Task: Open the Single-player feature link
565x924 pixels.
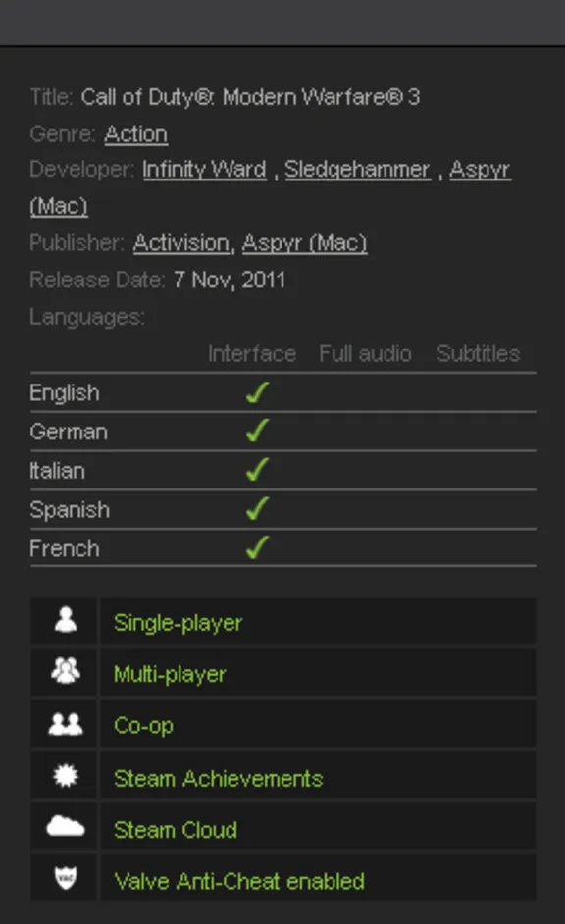Action: [178, 622]
